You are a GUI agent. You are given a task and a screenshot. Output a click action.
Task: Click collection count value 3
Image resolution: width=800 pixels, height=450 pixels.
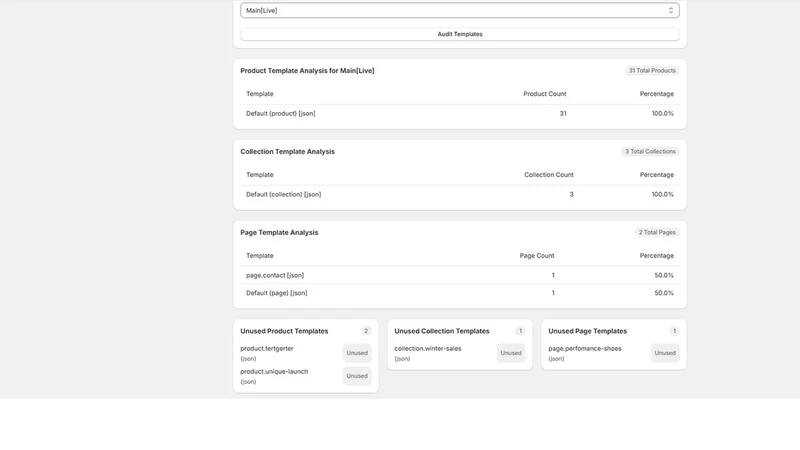pyautogui.click(x=571, y=194)
